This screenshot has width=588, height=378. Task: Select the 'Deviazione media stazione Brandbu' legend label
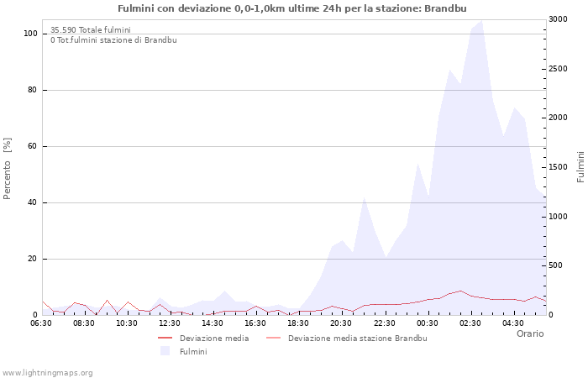pos(357,339)
